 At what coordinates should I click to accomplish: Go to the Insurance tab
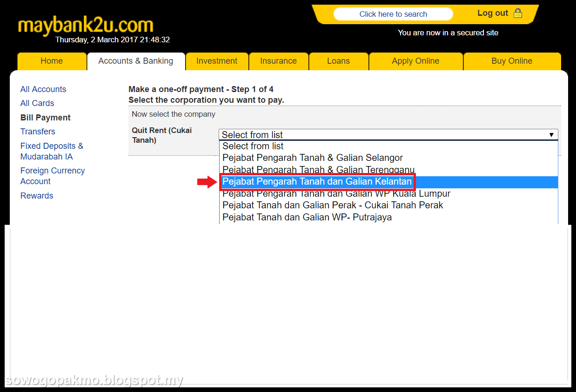[278, 61]
